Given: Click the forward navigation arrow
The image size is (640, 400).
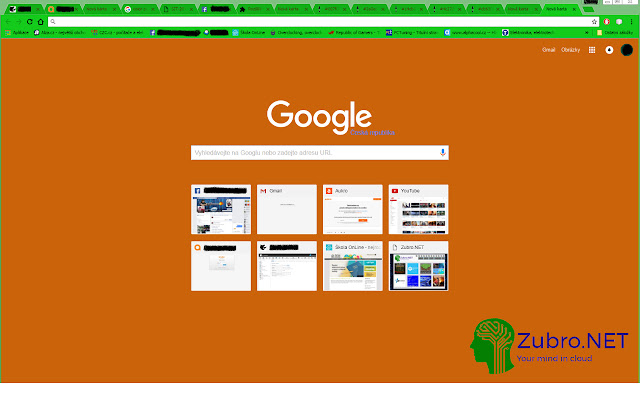Looking at the screenshot, I should [x=19, y=22].
